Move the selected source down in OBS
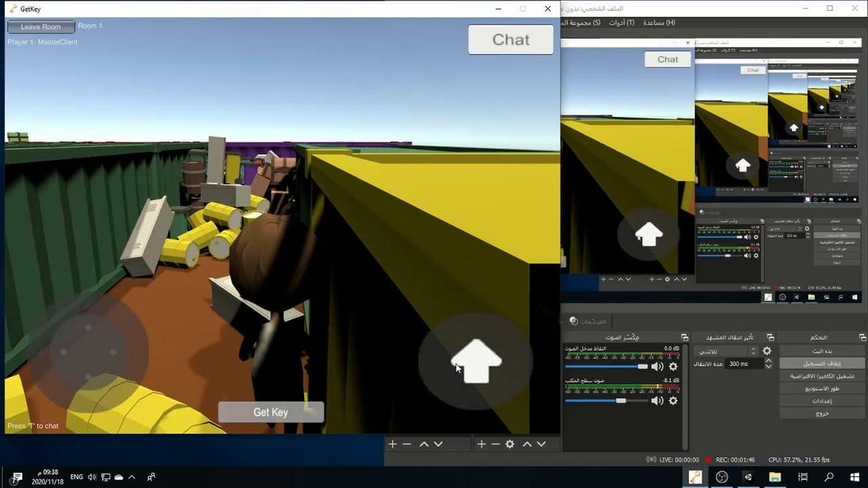Image resolution: width=868 pixels, height=488 pixels. [x=541, y=444]
